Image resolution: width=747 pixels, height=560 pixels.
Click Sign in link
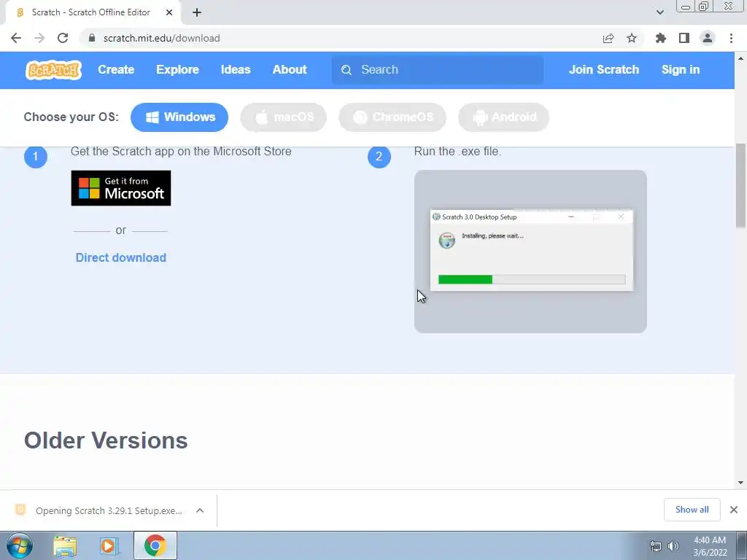(681, 69)
